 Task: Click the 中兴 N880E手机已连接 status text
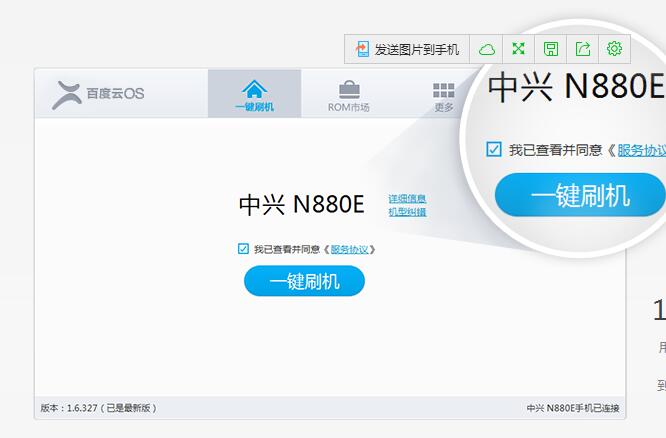click(573, 408)
